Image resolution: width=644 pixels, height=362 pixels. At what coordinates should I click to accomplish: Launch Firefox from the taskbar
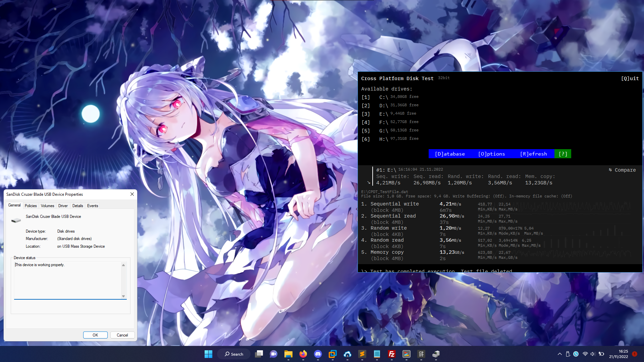coord(303,354)
